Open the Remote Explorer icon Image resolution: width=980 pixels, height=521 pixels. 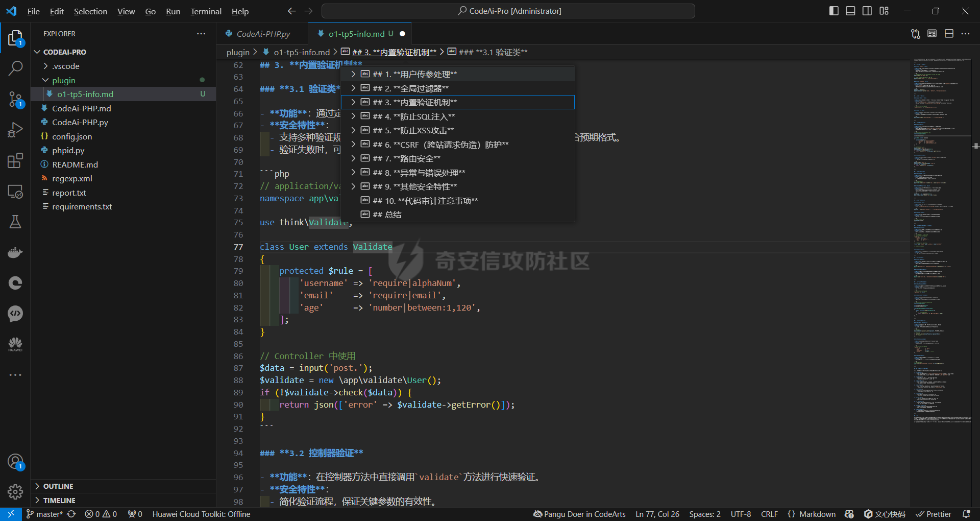[x=15, y=192]
